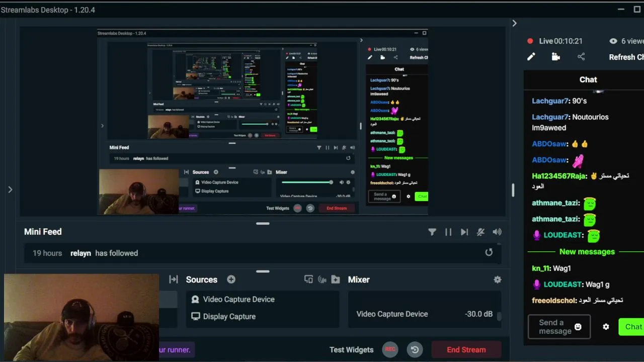Viewport: 644px width, 362px height.
Task: Add a new source with plus icon
Action: click(x=231, y=280)
